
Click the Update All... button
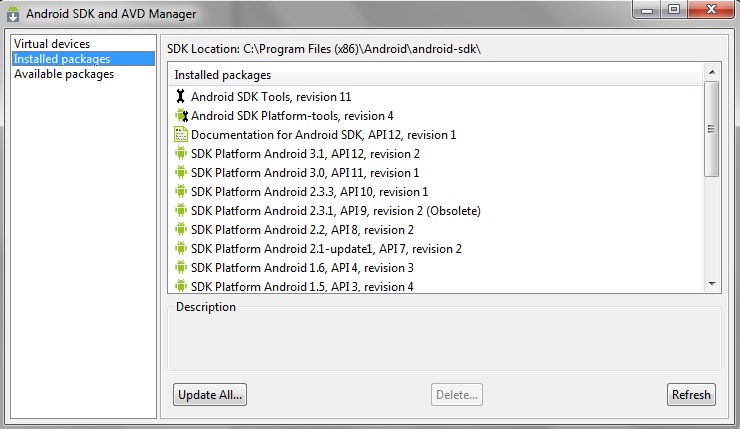(x=210, y=395)
